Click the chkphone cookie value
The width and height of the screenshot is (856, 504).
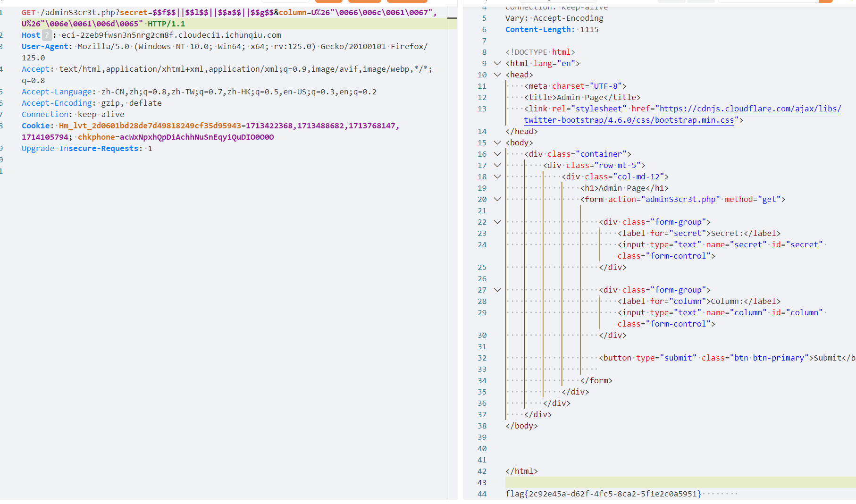pyautogui.click(x=197, y=137)
